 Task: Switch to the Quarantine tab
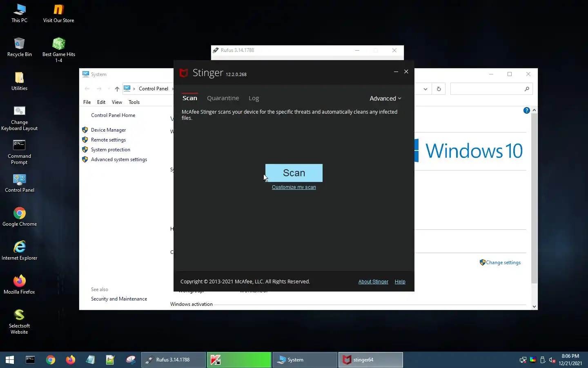(x=223, y=98)
